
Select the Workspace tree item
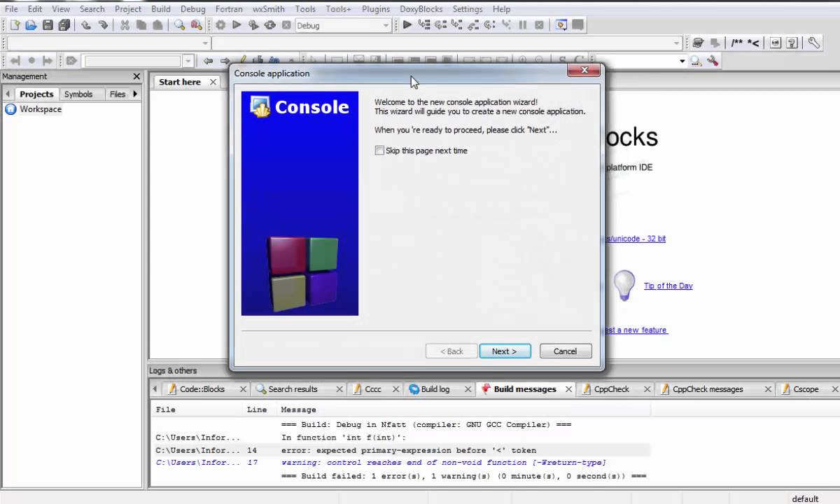(x=41, y=109)
